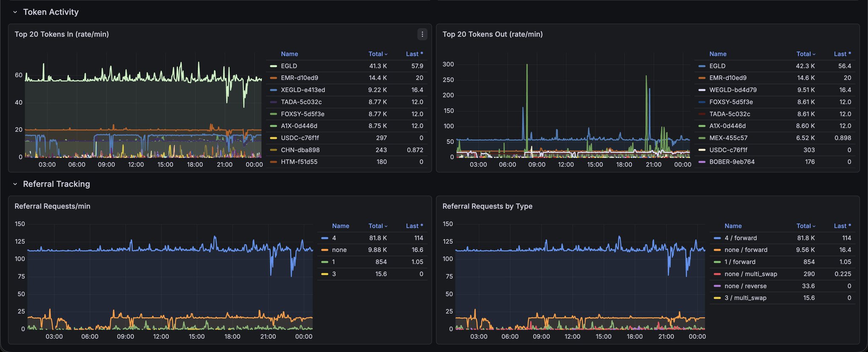Sort Tokens Out legend by Last column
This screenshot has height=352, width=868.
pos(842,54)
